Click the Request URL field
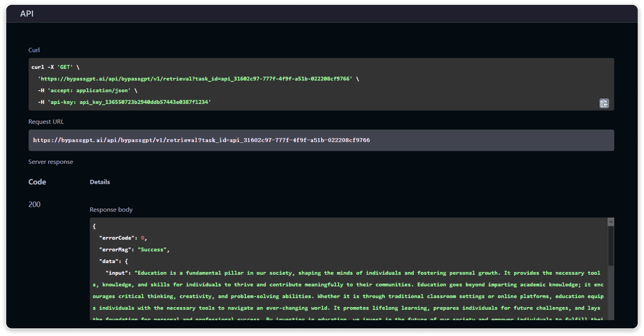This screenshot has width=644, height=336. (x=321, y=140)
